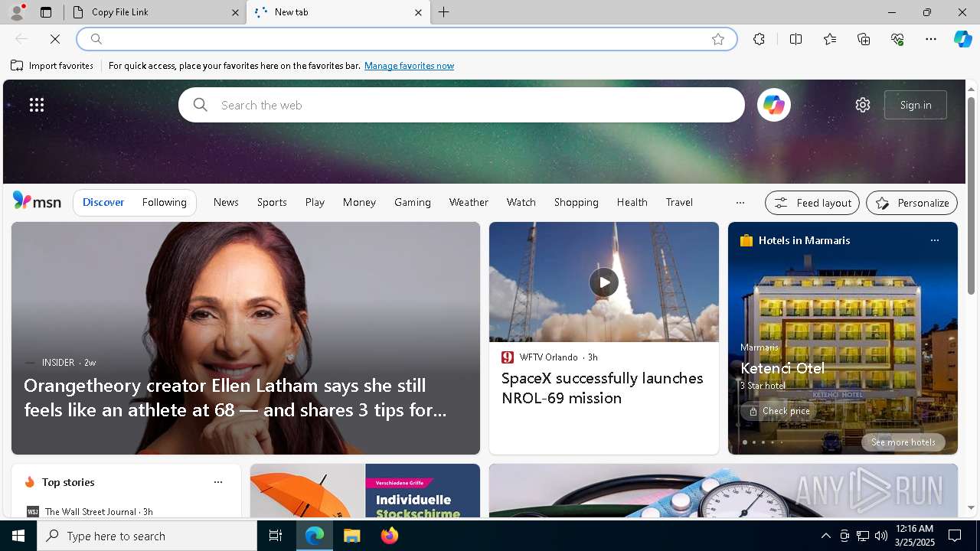Select the Following tab

coord(164,202)
